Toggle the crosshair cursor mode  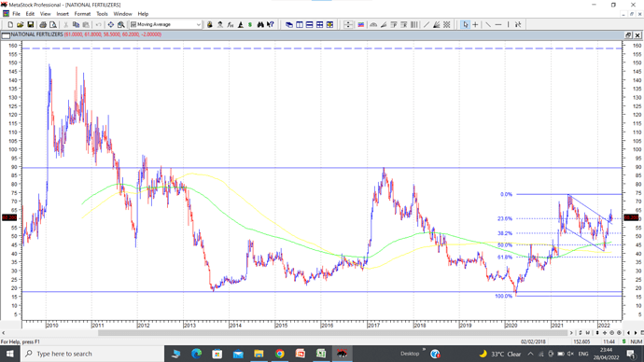pyautogui.click(x=475, y=24)
